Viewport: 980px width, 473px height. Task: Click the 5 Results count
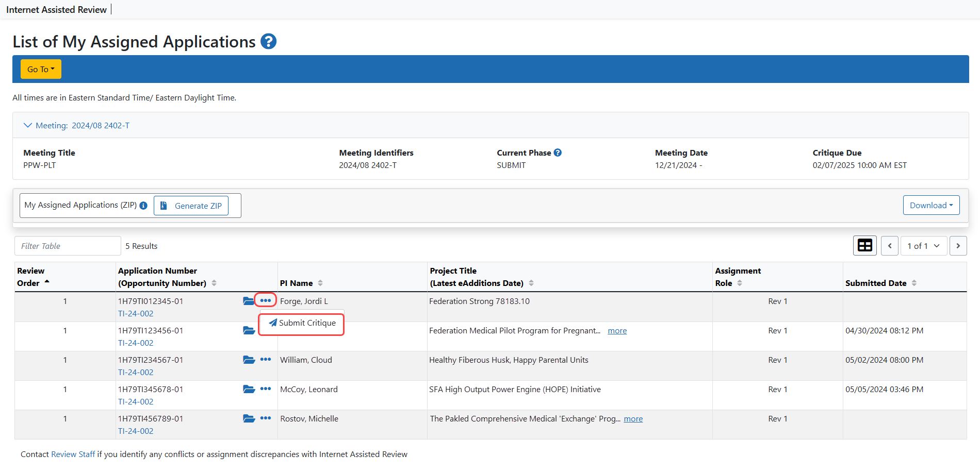[x=141, y=246]
